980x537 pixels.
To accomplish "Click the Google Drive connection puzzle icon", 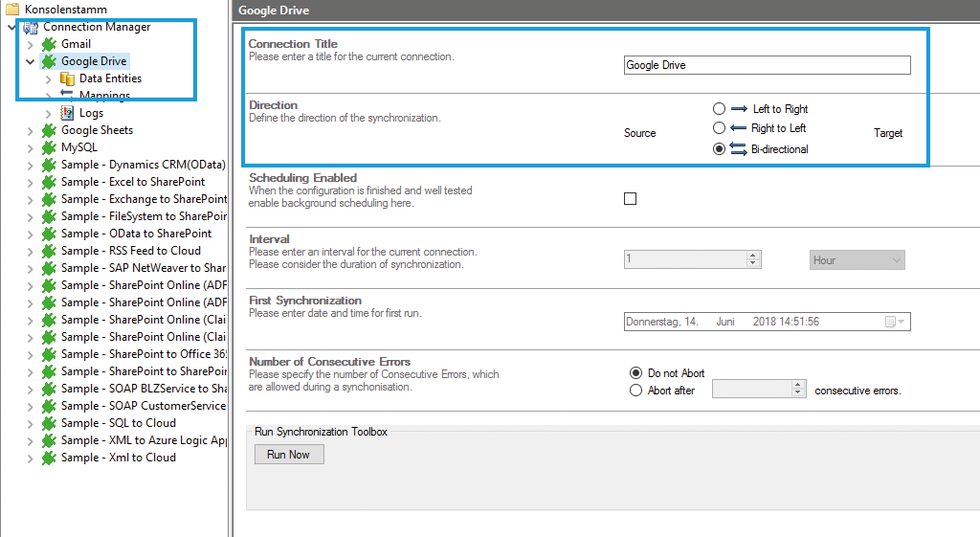I will (49, 61).
